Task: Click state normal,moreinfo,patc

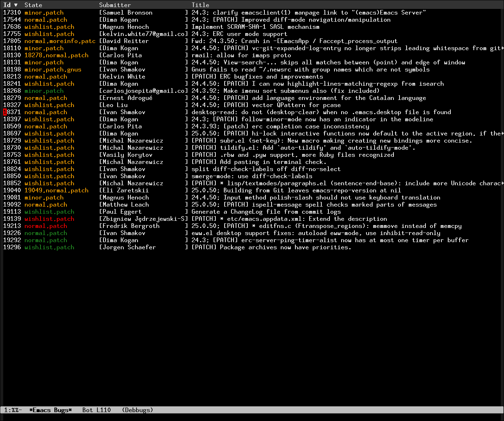Action: click(60, 41)
